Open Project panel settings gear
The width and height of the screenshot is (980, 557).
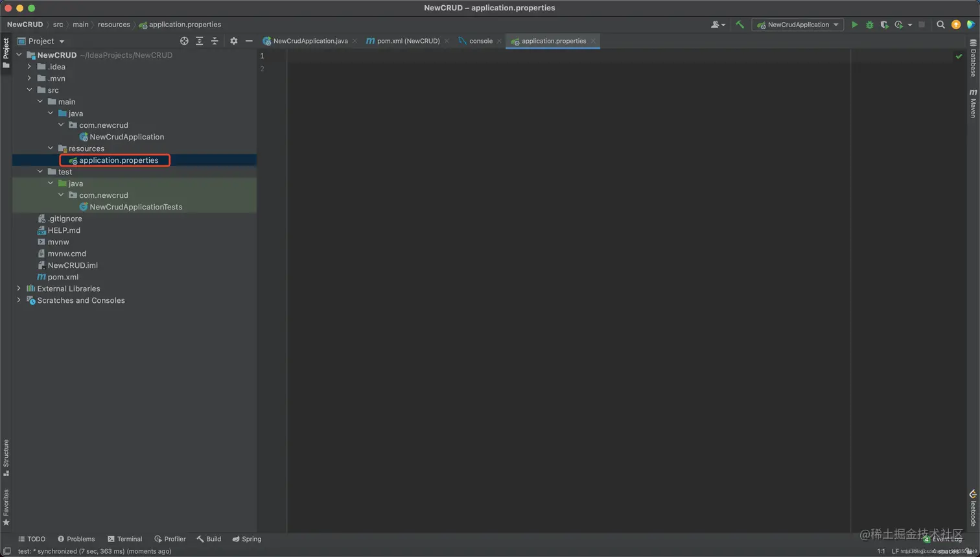tap(234, 41)
